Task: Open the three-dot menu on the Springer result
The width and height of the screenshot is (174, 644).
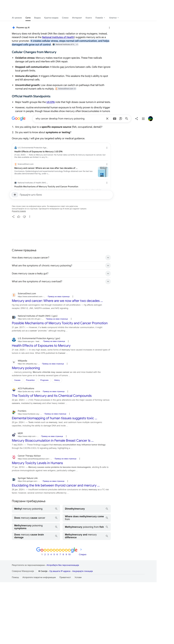Action: pyautogui.click(x=68, y=481)
